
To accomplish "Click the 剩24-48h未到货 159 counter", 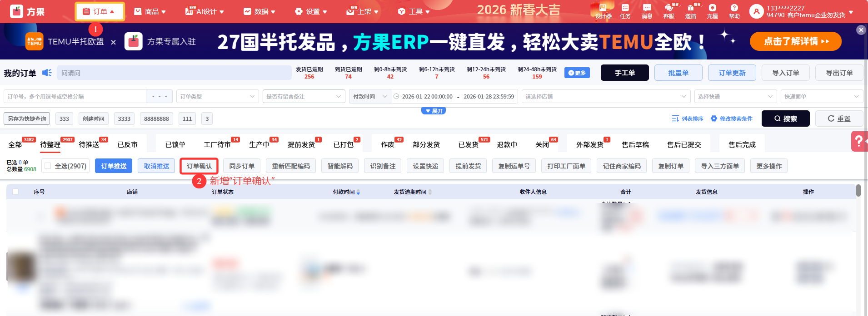I will 537,73.
